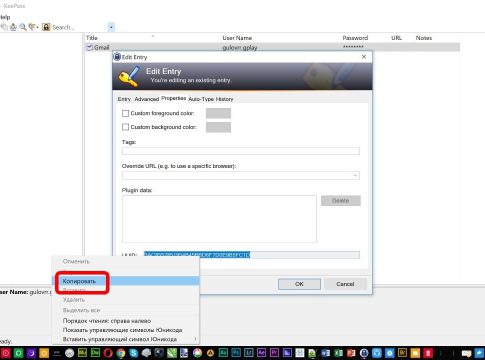This screenshot has height=360, width=485.
Task: Click the foreground color swatch
Action: click(x=218, y=113)
